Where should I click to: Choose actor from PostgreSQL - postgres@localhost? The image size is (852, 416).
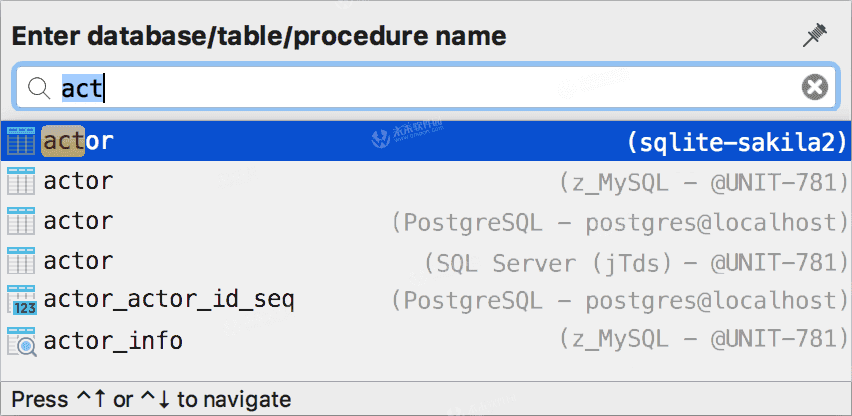[426, 220]
